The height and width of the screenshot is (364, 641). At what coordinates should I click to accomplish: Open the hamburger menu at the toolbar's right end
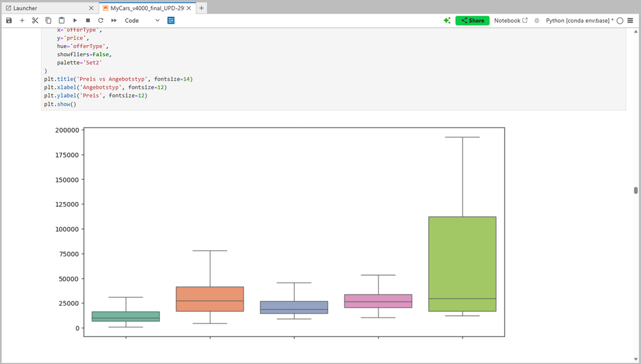tap(630, 21)
